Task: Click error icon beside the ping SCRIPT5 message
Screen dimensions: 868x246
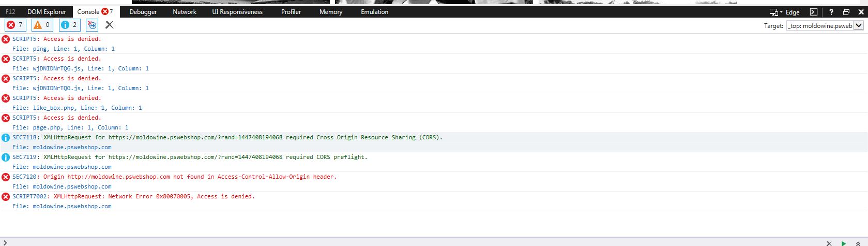Action: pos(6,39)
